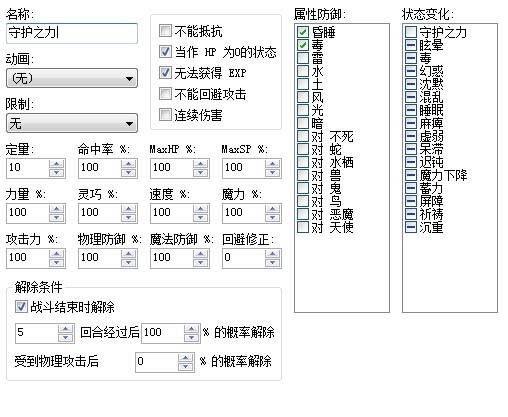The width and height of the screenshot is (508, 417).
Task: Check 对 兽 defense option
Action: (x=303, y=175)
